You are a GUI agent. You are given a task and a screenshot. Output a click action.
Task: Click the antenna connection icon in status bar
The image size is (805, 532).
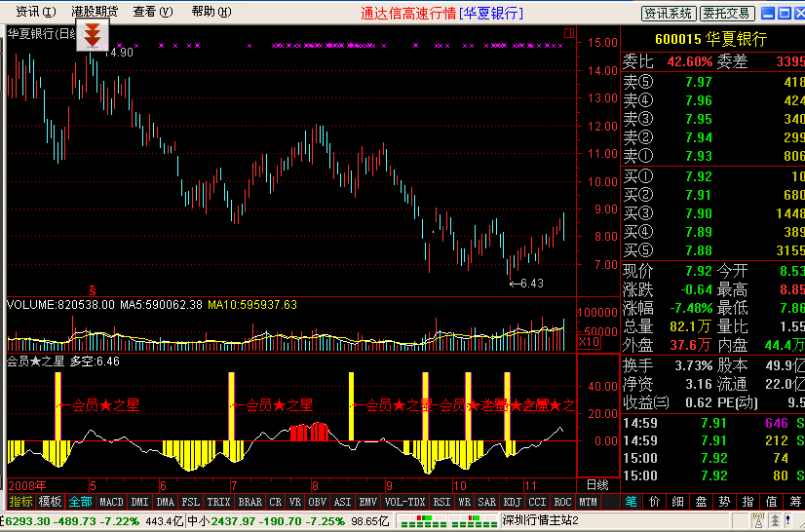pyautogui.click(x=757, y=520)
